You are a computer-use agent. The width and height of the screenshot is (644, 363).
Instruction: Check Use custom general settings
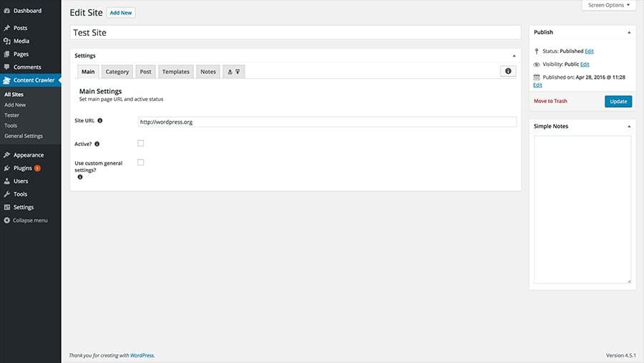pyautogui.click(x=140, y=163)
